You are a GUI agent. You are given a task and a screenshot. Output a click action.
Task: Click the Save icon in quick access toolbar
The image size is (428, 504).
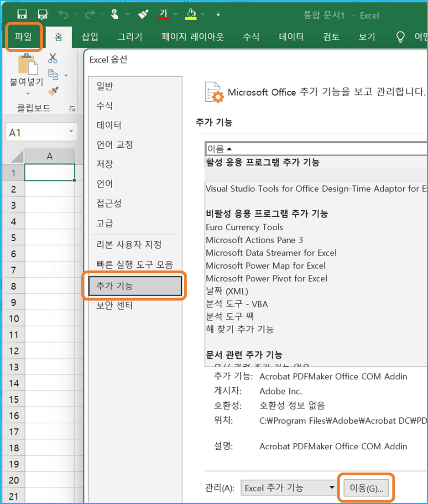click(22, 14)
